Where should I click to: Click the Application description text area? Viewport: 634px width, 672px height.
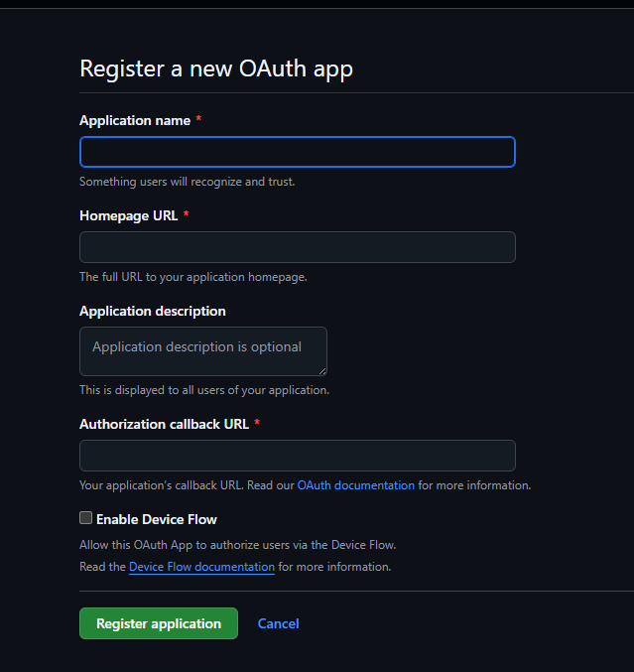click(202, 351)
